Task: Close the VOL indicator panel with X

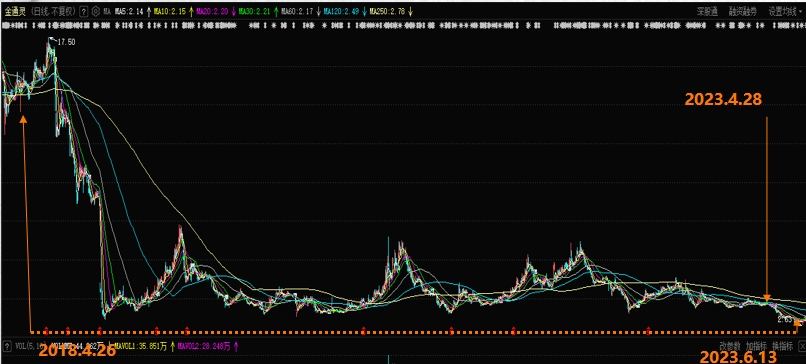Action: pos(802,346)
